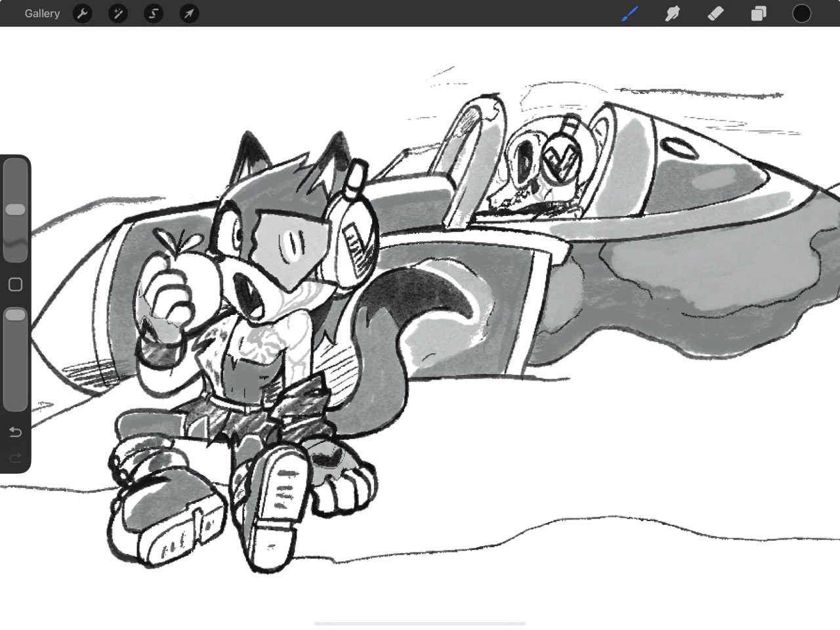Open the Adjustments magic wand menu
Viewport: 840px width, 630px height.
117,13
